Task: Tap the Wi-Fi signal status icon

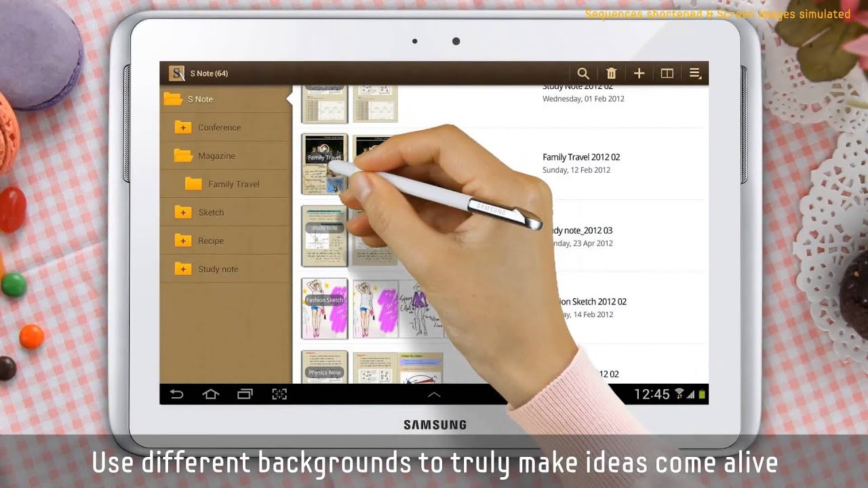Action: pos(679,394)
